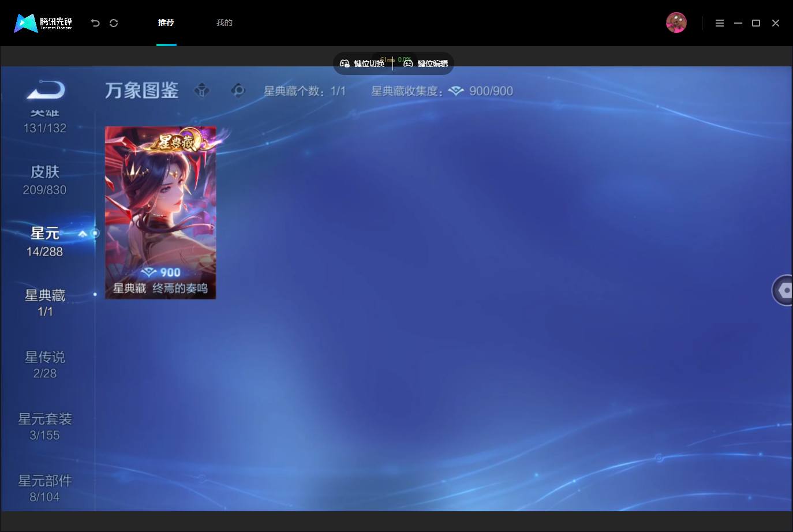Switch to the 推荐 tab
Image resolution: width=793 pixels, height=532 pixels.
[x=166, y=23]
